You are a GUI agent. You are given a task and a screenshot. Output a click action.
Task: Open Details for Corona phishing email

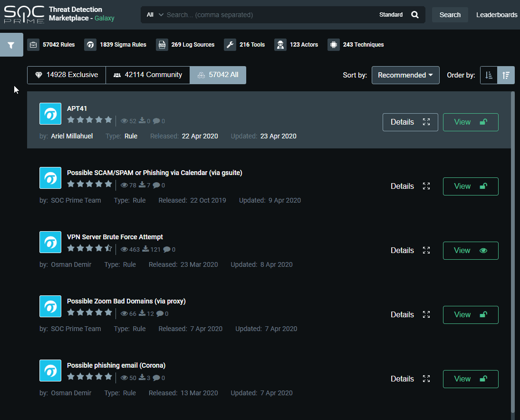pyautogui.click(x=410, y=379)
